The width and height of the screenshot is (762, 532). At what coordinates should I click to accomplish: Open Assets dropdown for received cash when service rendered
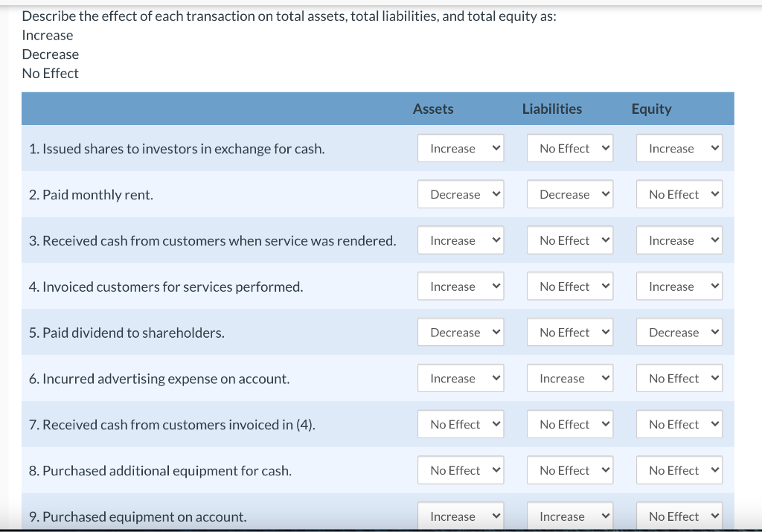click(x=461, y=240)
